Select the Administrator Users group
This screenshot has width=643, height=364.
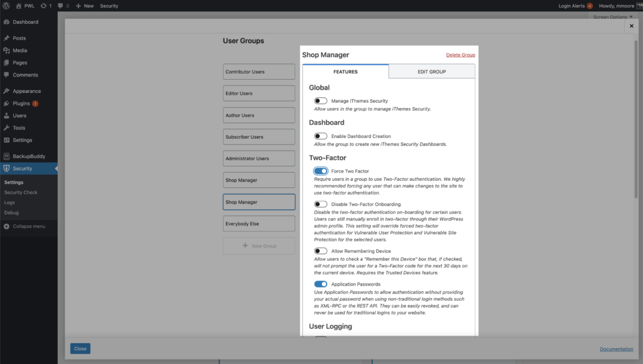pyautogui.click(x=259, y=159)
